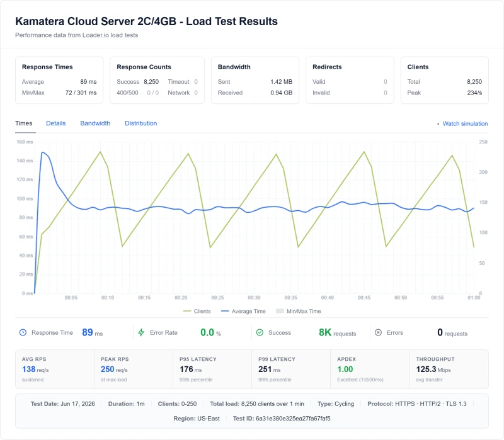Viewport: 504px width, 440px height.
Task: Click the '1.42 MB' Sent value
Action: 281,82
